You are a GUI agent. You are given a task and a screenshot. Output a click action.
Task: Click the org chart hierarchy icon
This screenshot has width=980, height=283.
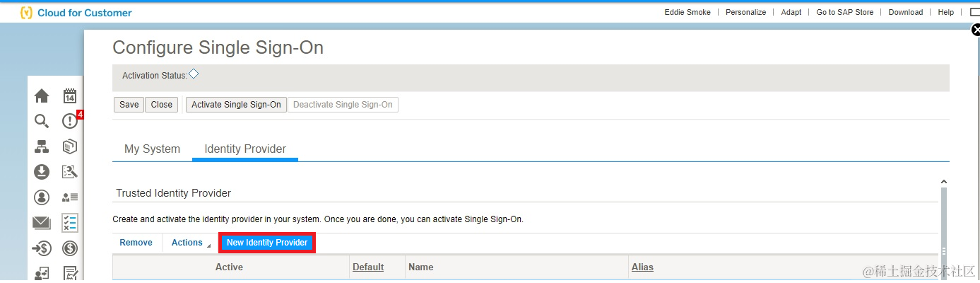(42, 146)
